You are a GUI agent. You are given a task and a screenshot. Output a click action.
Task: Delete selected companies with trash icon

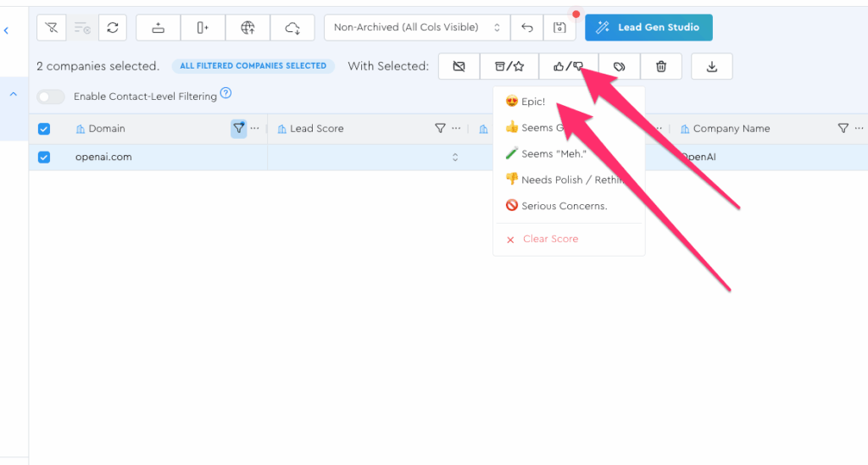click(661, 66)
